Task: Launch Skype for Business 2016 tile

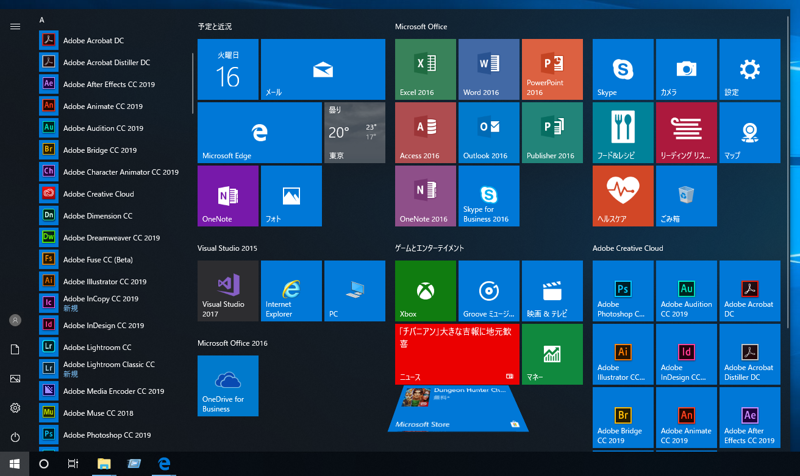Action: tap(489, 196)
